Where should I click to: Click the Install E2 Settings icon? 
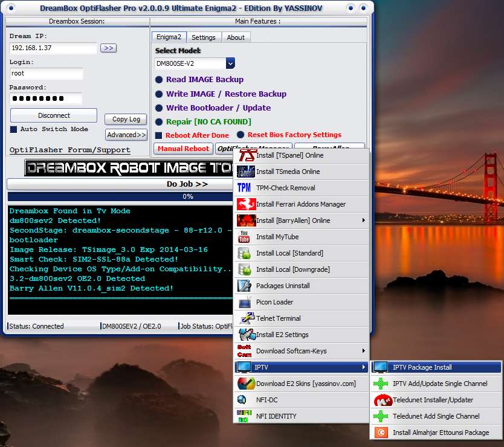tap(247, 335)
